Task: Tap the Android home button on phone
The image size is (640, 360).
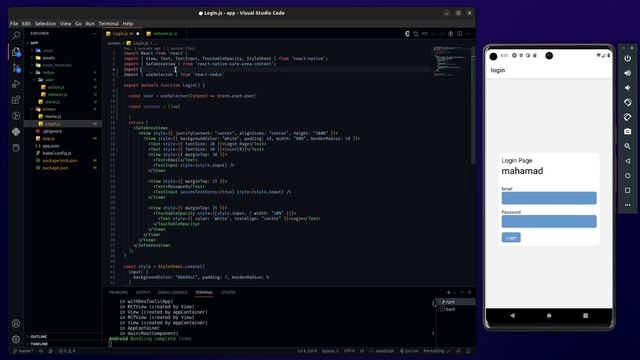Action: [549, 316]
